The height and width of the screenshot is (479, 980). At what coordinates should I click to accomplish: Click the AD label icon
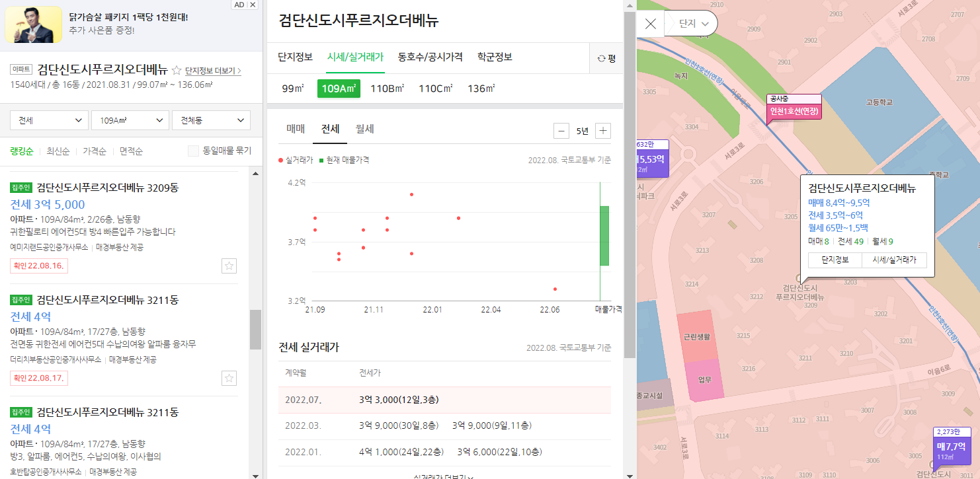(239, 5)
